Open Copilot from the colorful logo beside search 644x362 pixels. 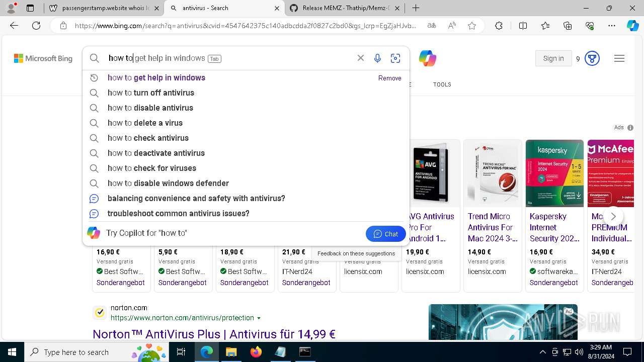[x=428, y=58]
